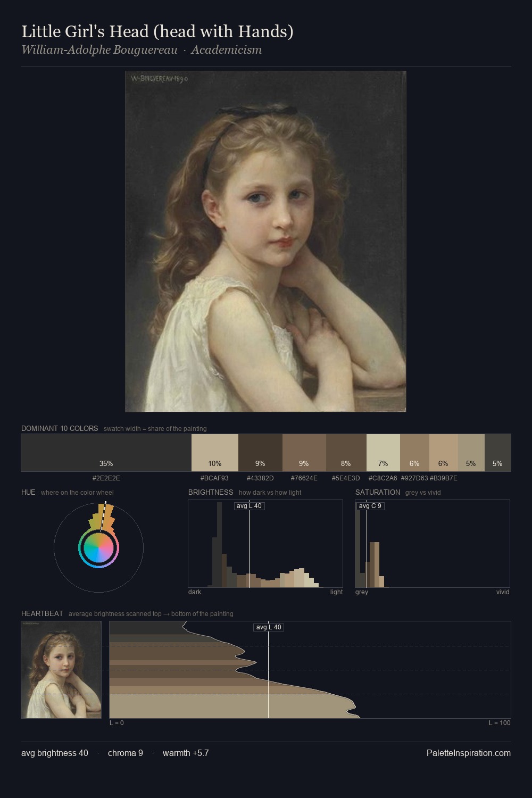Image resolution: width=532 pixels, height=798 pixels.
Task: Click the '#2E2E2E' hex code label
Action: click(106, 478)
